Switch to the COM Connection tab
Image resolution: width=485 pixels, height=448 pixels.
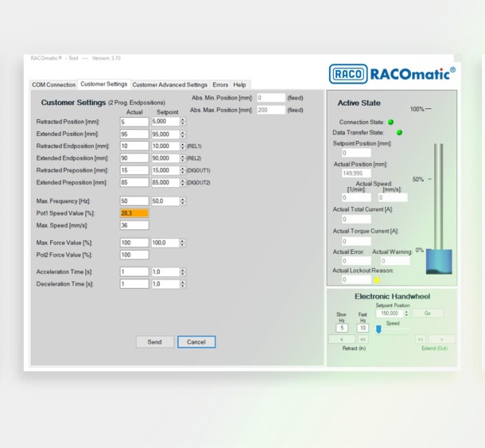pyautogui.click(x=54, y=84)
